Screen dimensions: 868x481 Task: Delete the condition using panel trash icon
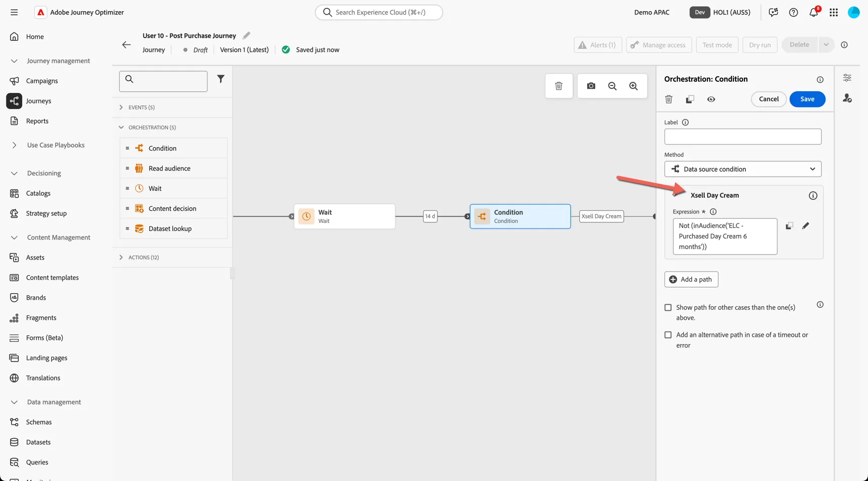coord(669,99)
